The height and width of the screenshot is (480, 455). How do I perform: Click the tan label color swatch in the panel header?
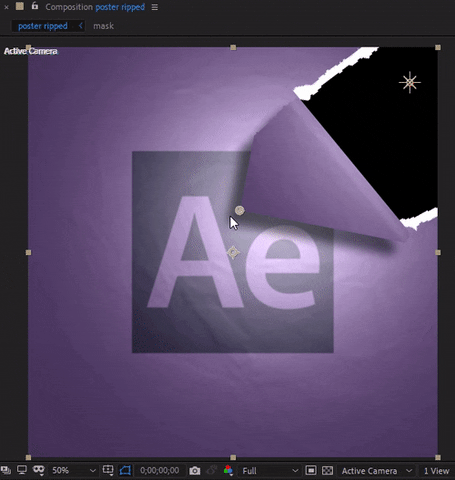point(20,6)
